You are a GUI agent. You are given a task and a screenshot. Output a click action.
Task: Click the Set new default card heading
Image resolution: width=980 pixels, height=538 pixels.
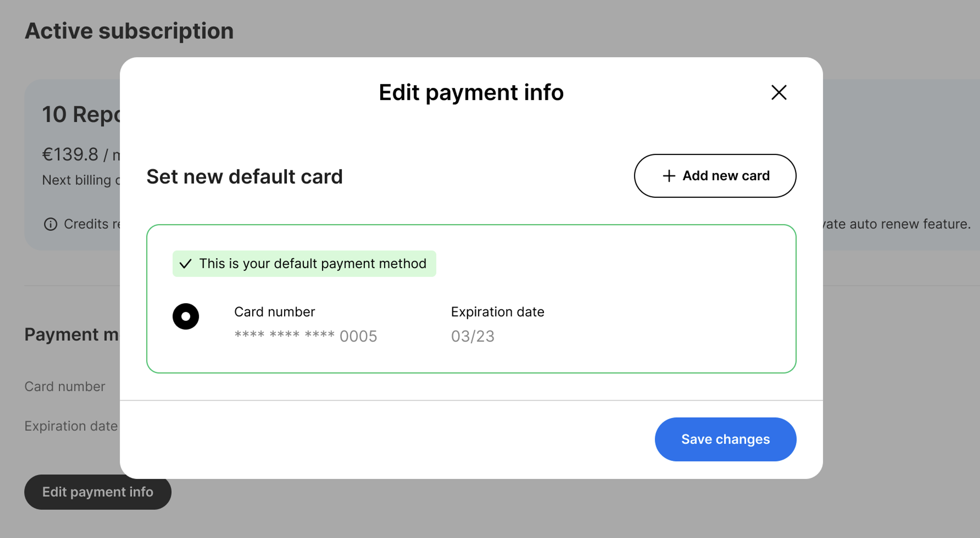pos(245,177)
